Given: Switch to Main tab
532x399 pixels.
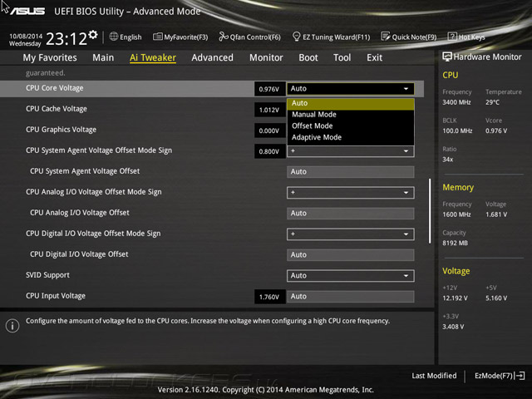Looking at the screenshot, I should [x=103, y=57].
